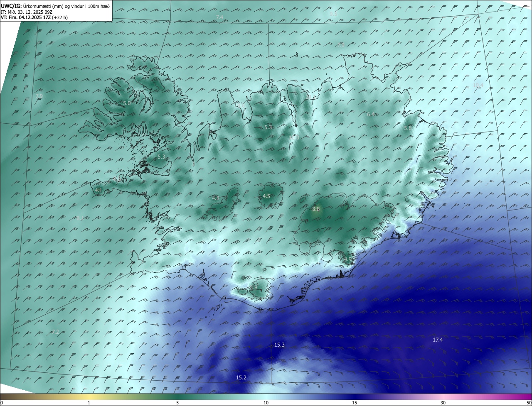
Task: Click the '30' tick label on the color scale
Action: pyautogui.click(x=443, y=403)
